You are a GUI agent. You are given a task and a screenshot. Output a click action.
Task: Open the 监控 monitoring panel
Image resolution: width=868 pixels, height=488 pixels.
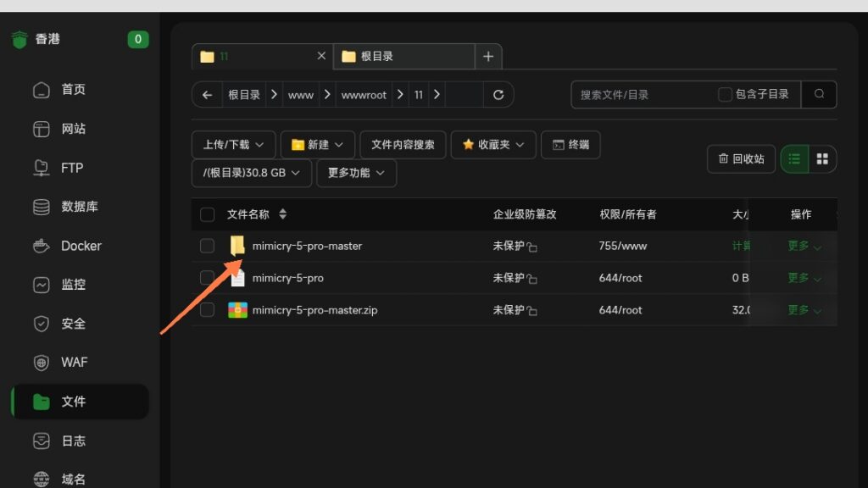pyautogui.click(x=81, y=285)
